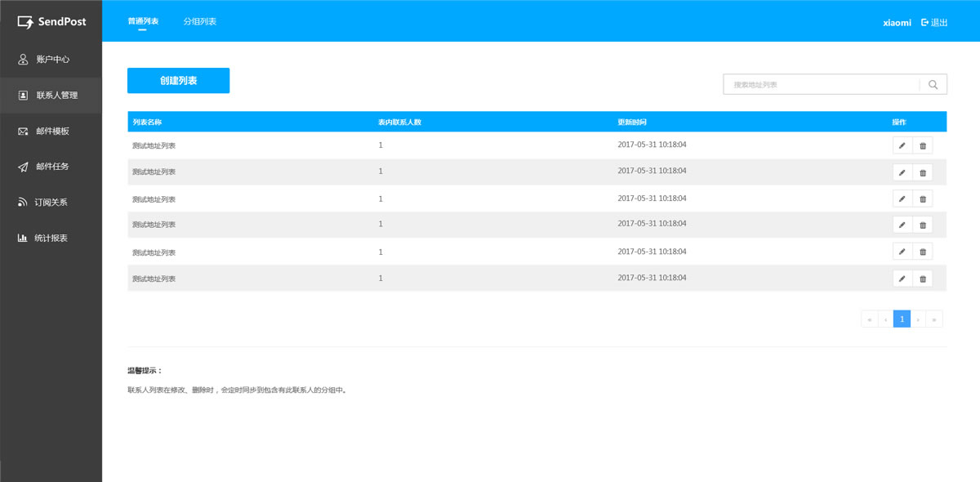This screenshot has height=482, width=980.
Task: Open 账户中心 in the sidebar
Action: point(51,60)
